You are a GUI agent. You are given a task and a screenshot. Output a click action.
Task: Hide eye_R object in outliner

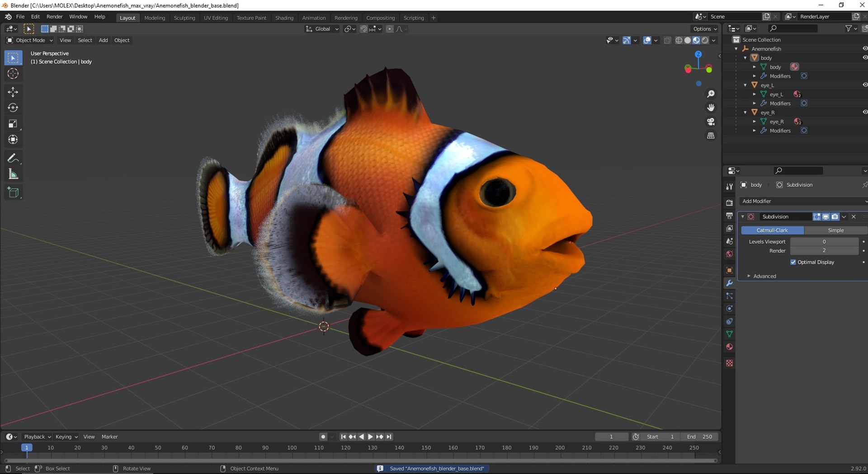(x=864, y=112)
